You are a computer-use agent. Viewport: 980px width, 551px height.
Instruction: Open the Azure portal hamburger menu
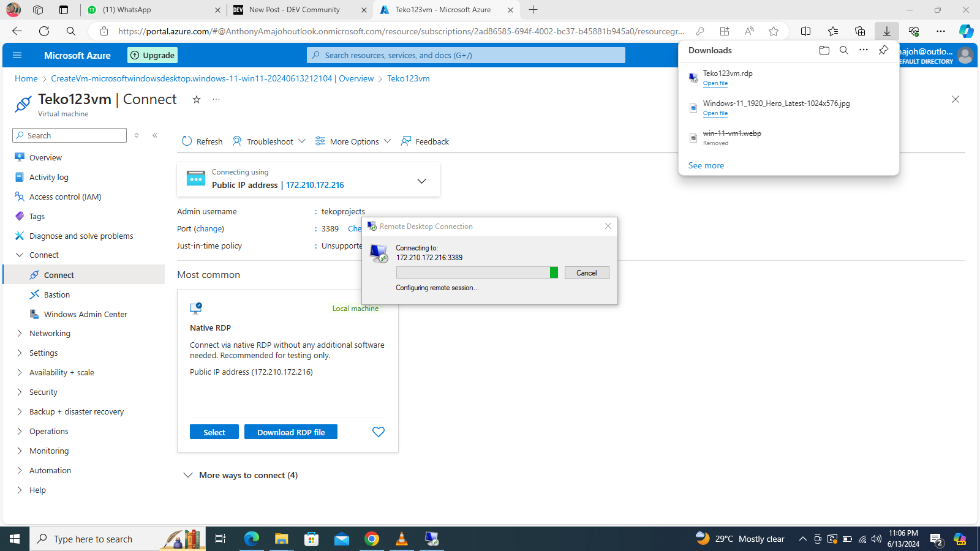17,55
